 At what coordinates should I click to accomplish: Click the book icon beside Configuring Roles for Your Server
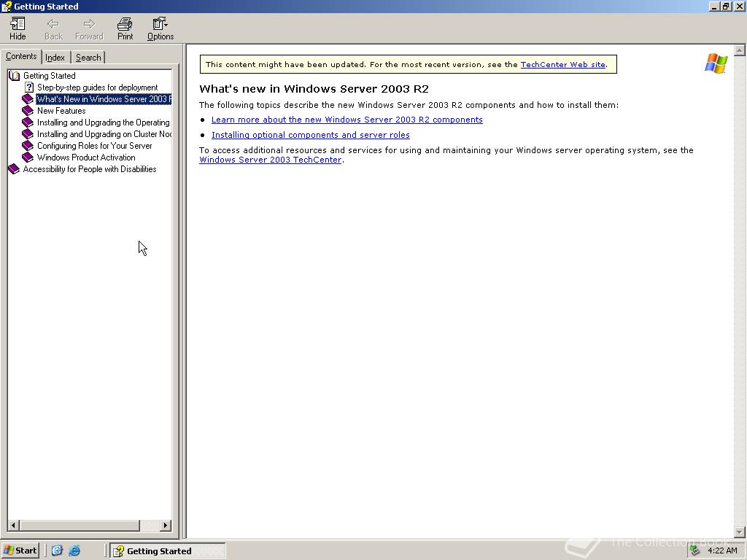coord(28,146)
